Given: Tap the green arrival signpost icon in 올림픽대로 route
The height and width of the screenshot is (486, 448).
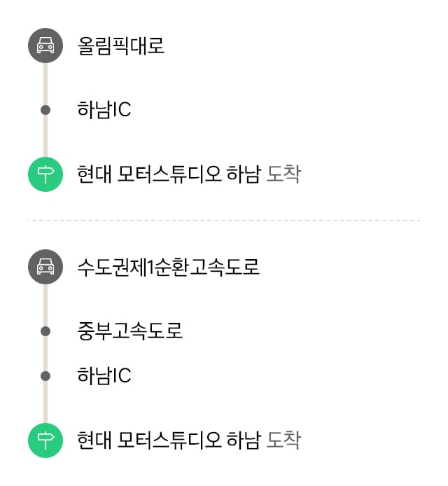Looking at the screenshot, I should tap(45, 174).
